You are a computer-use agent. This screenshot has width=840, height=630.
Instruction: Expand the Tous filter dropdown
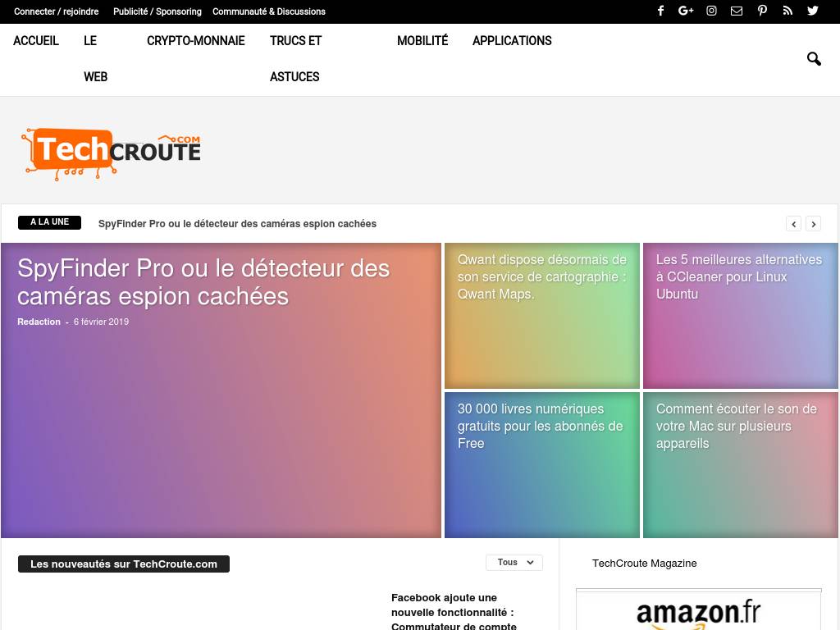[x=514, y=562]
